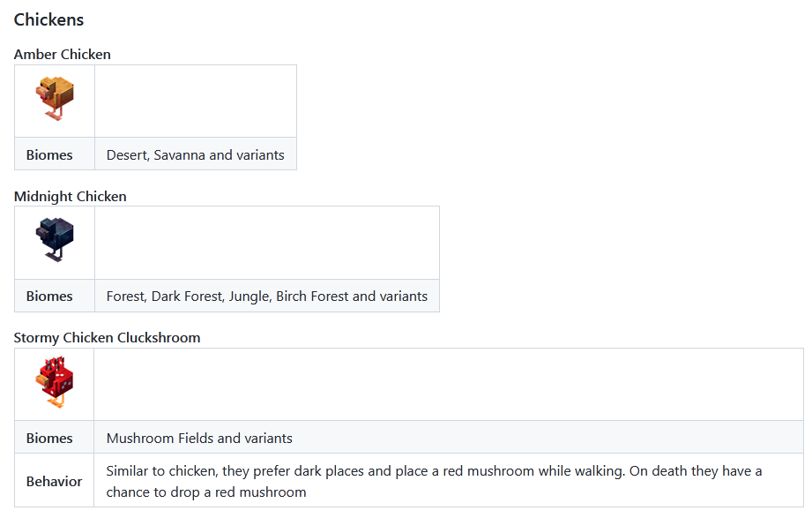The height and width of the screenshot is (518, 812).
Task: Click the Behavior label in Cluckshroom table
Action: (x=54, y=481)
